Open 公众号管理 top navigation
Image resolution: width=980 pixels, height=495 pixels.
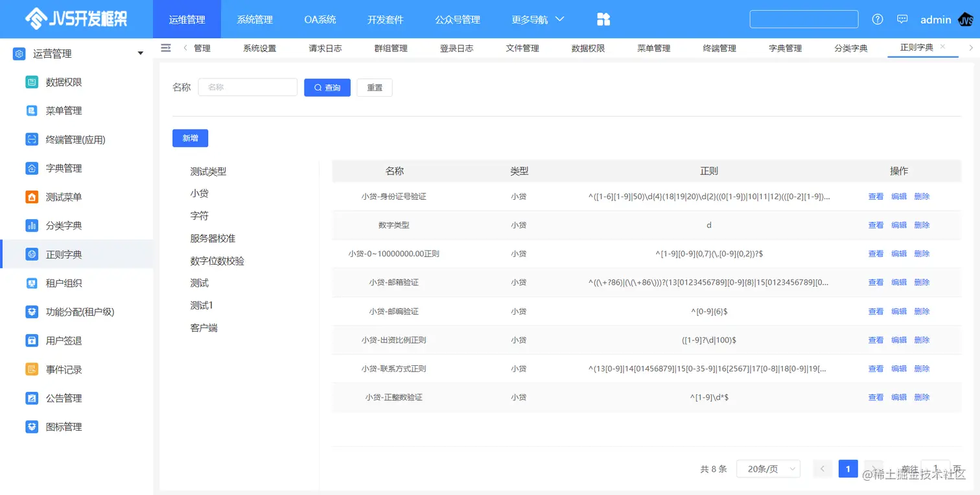coord(458,19)
